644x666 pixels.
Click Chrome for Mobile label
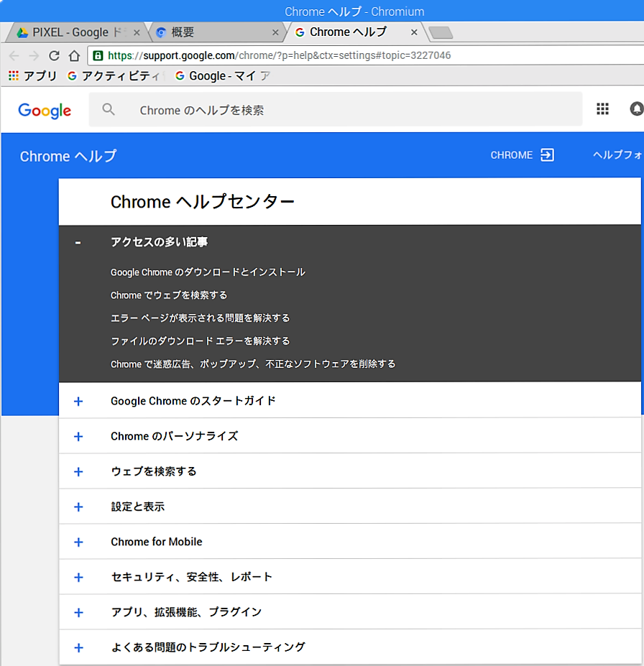click(156, 542)
